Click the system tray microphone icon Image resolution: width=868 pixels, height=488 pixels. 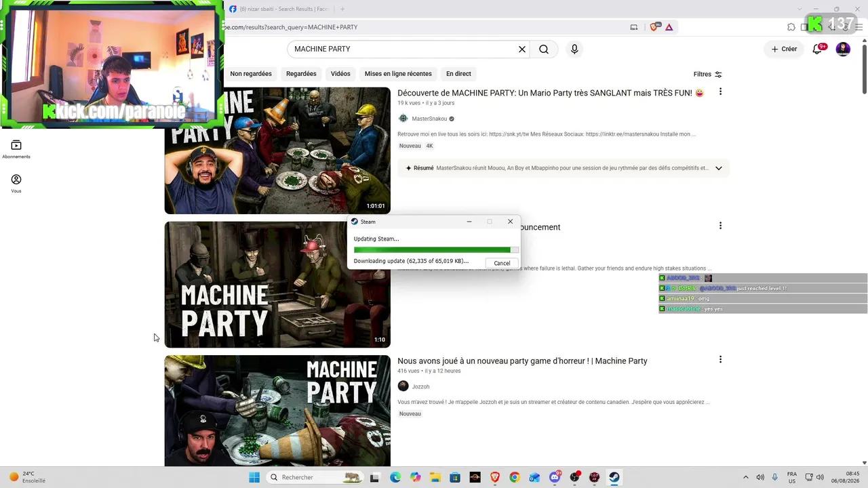(x=775, y=477)
